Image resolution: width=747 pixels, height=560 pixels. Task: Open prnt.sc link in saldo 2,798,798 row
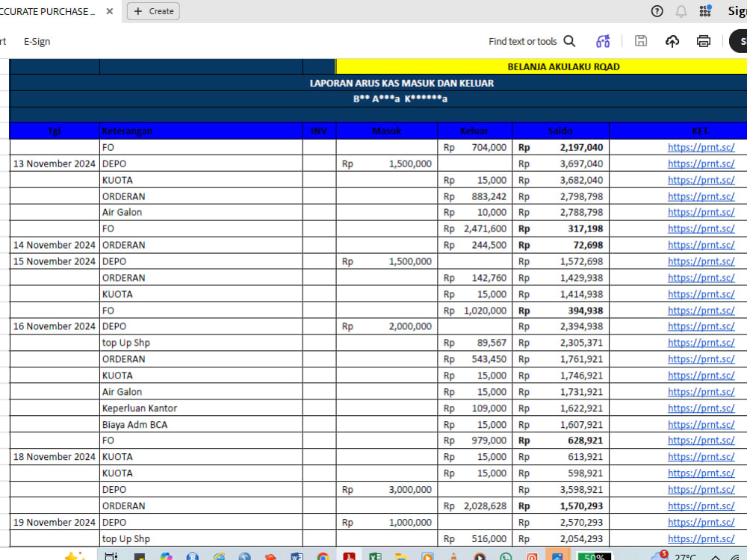pyautogui.click(x=701, y=196)
